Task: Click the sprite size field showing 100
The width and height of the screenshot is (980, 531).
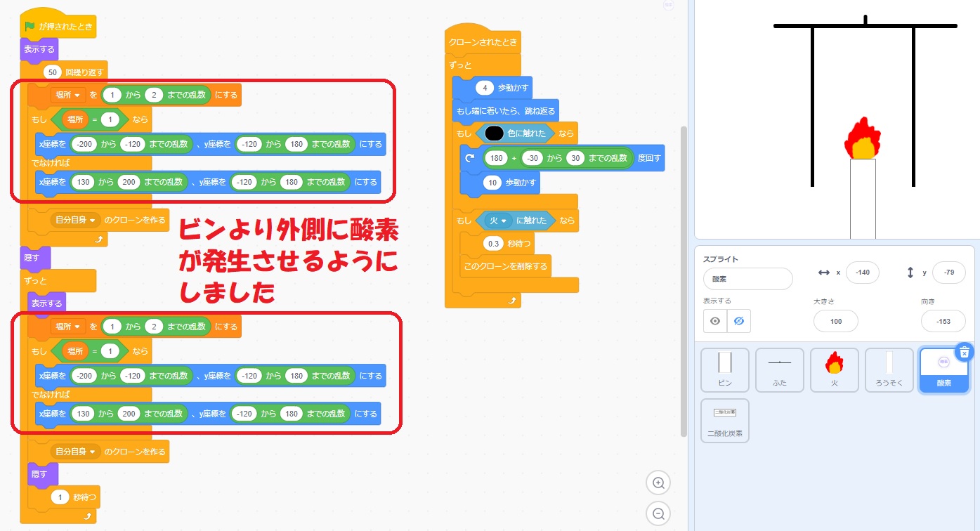Action: tap(835, 321)
